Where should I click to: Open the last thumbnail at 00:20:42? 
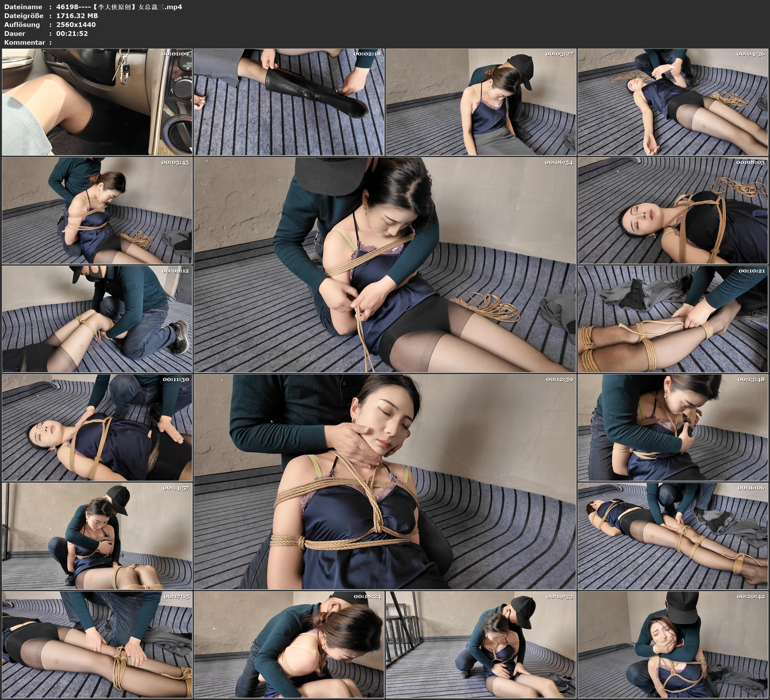click(673, 644)
